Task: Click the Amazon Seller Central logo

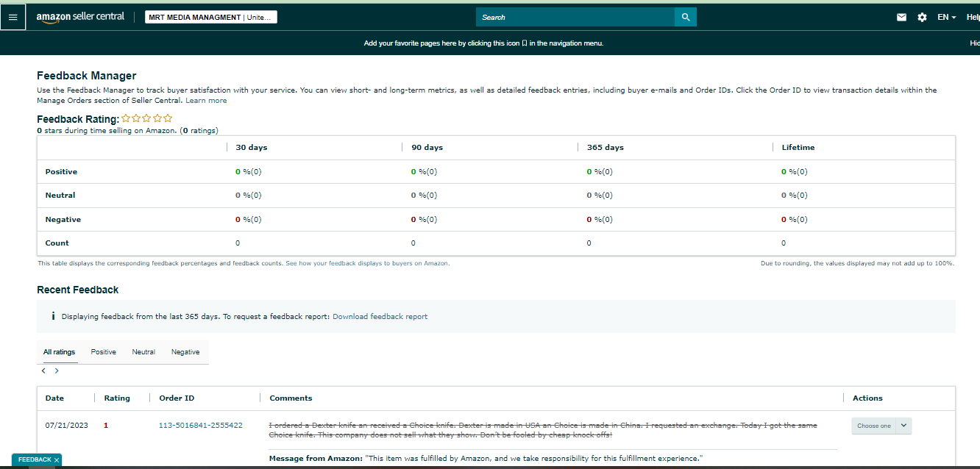Action: tap(80, 17)
